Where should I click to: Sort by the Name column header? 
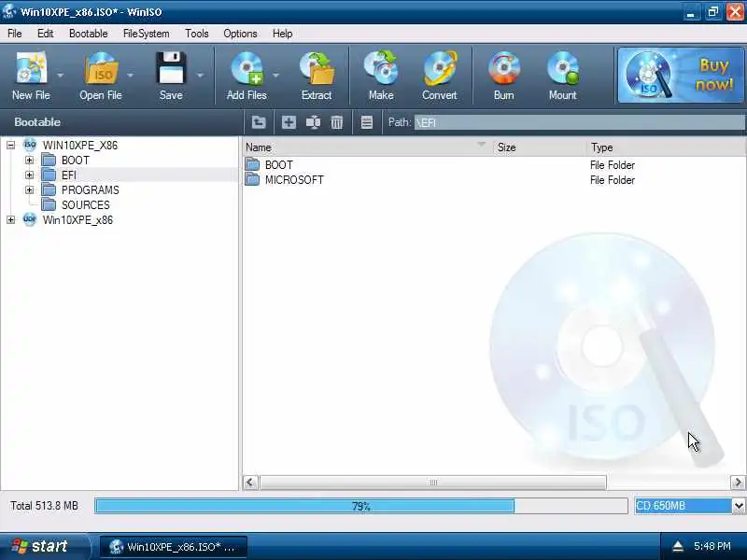point(367,147)
